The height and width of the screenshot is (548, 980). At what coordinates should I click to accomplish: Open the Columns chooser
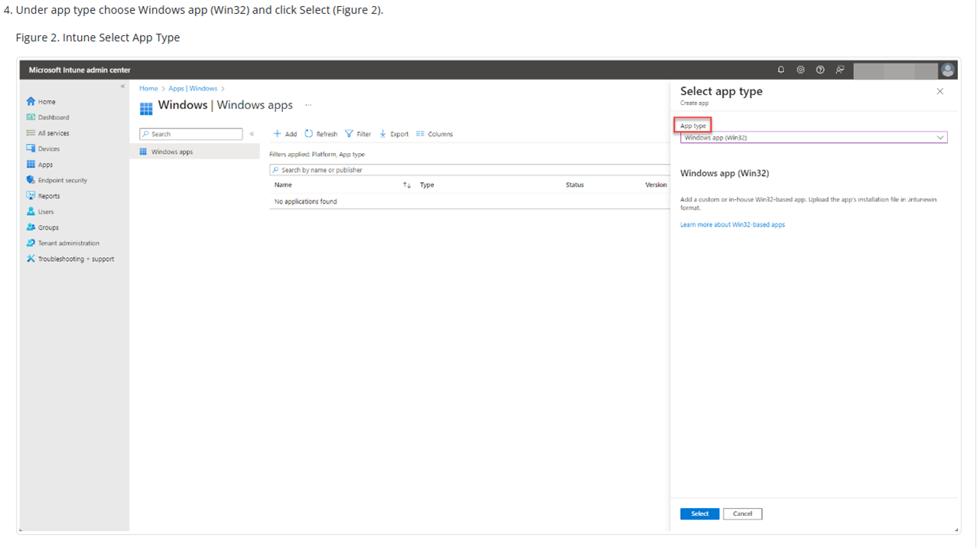[x=435, y=134]
